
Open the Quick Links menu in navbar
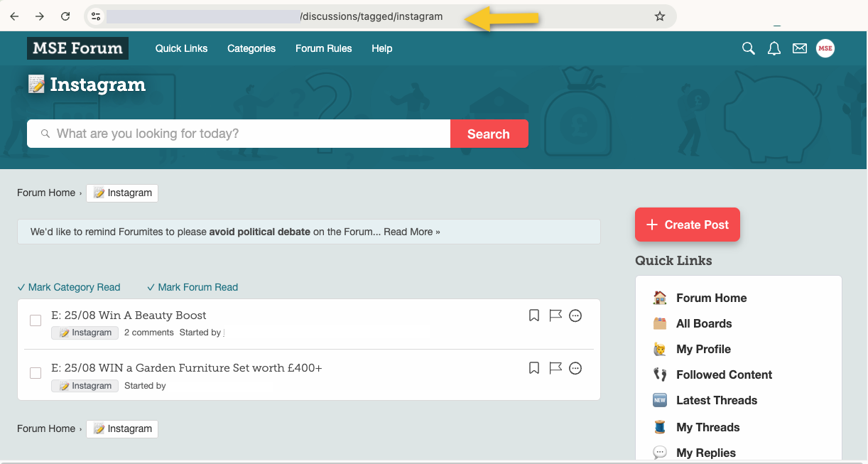coord(181,48)
